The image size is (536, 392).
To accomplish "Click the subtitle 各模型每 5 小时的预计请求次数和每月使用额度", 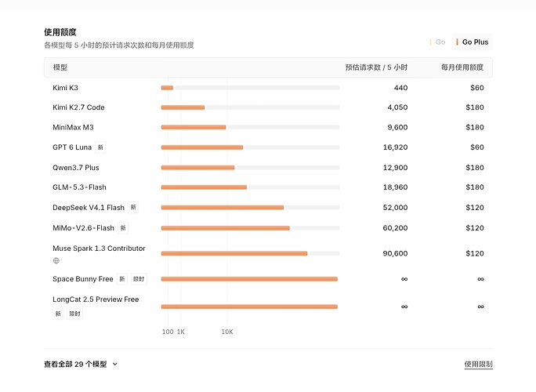I will [119, 45].
